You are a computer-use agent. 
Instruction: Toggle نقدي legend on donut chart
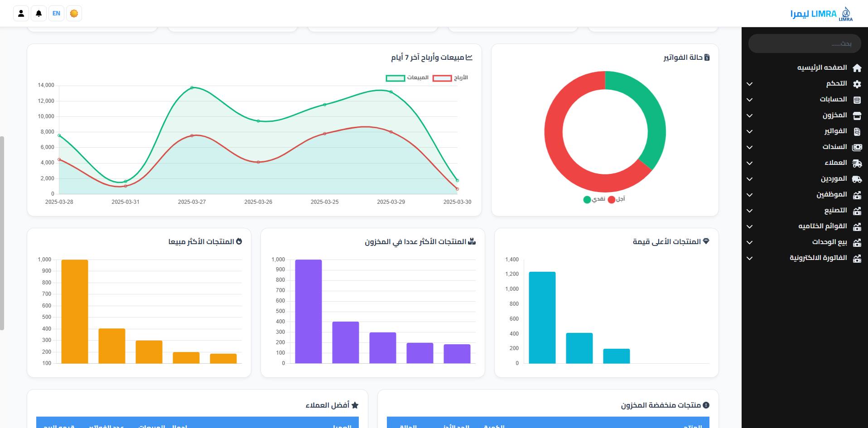[594, 199]
